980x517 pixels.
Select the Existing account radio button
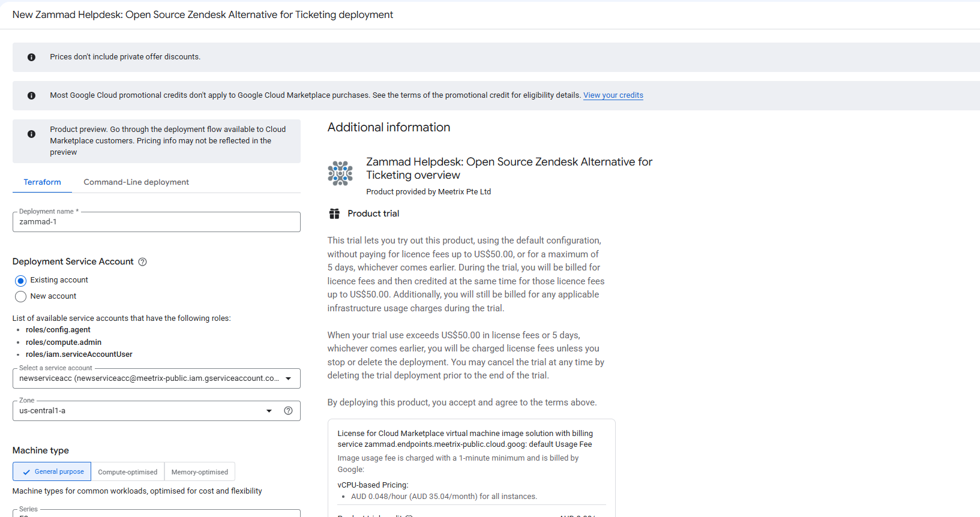[x=21, y=281]
